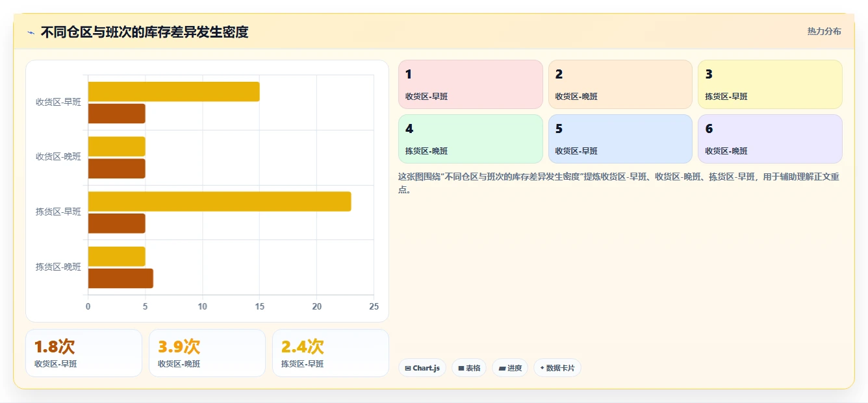Click the 1.8次 stat card
868x403 pixels.
[84, 353]
